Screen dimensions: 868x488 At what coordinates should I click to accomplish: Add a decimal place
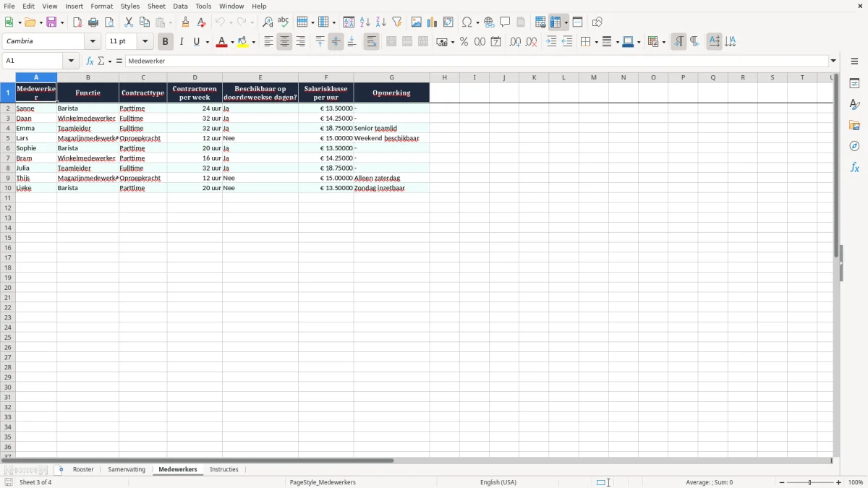click(515, 42)
